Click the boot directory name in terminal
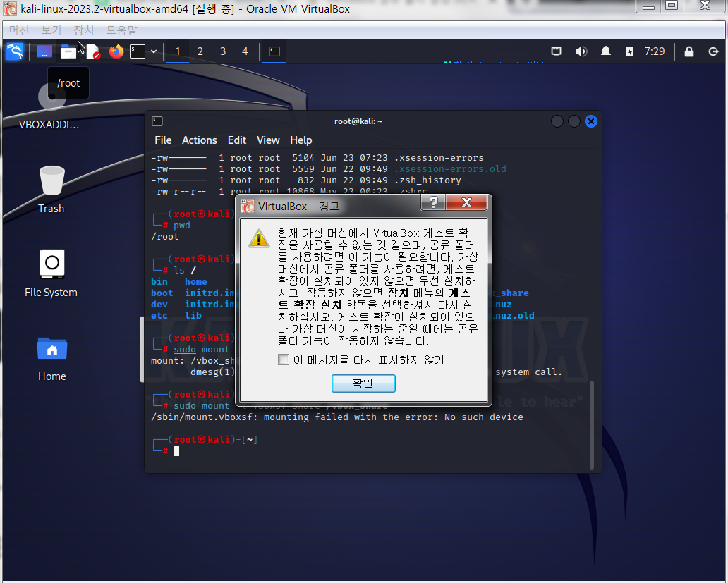 click(x=162, y=293)
